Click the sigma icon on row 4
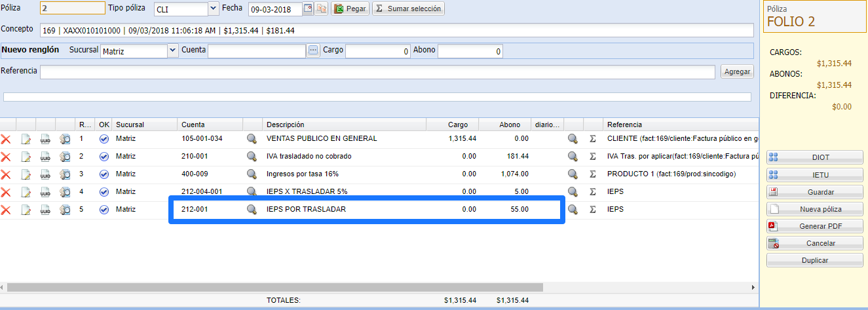This screenshot has height=310, width=868. 593,192
